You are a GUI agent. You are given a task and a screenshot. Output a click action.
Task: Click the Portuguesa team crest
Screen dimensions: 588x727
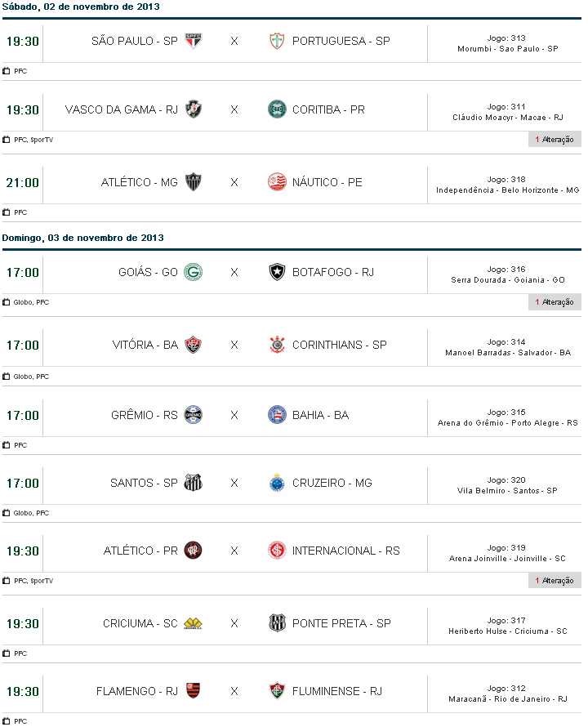278,41
